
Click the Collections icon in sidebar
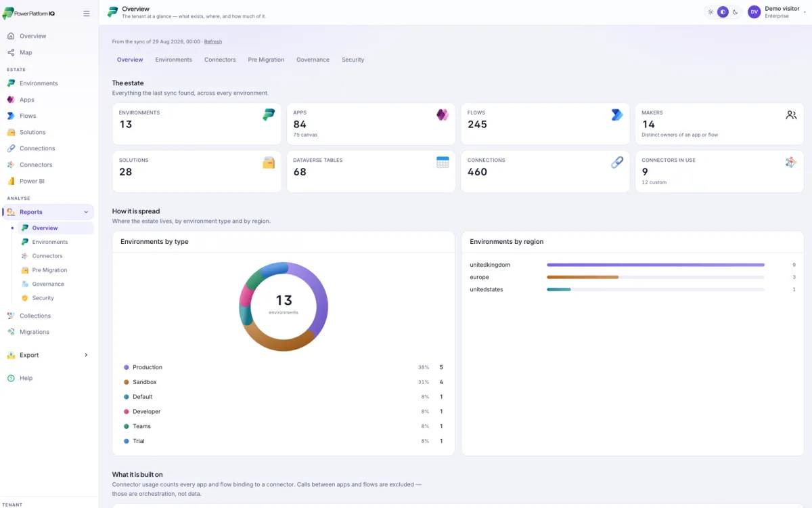11,316
